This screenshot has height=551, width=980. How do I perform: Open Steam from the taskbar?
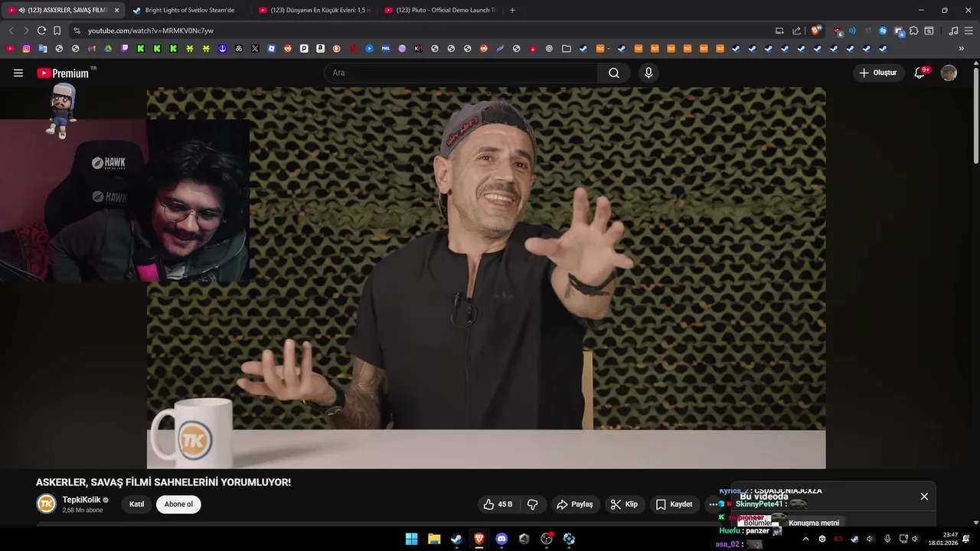click(456, 539)
